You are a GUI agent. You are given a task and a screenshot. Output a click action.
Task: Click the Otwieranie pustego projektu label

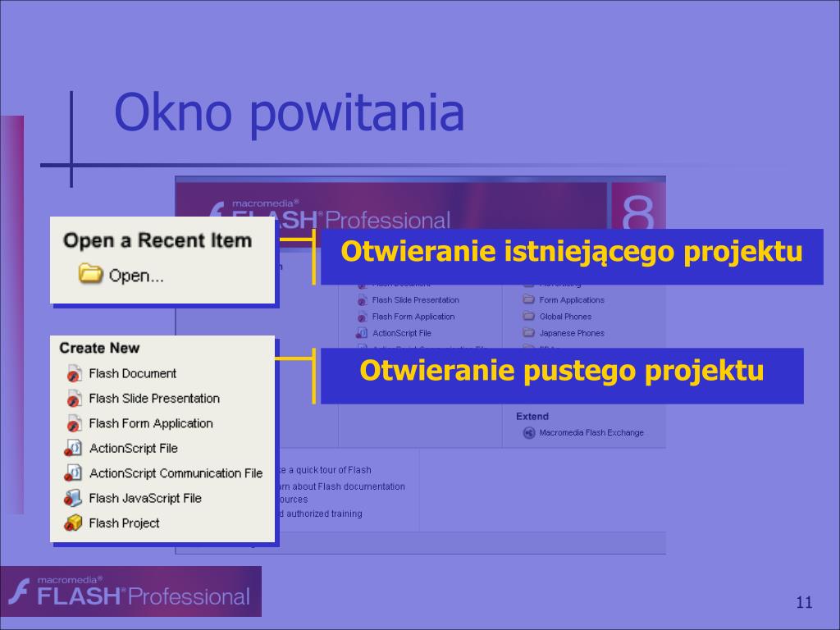point(562,376)
